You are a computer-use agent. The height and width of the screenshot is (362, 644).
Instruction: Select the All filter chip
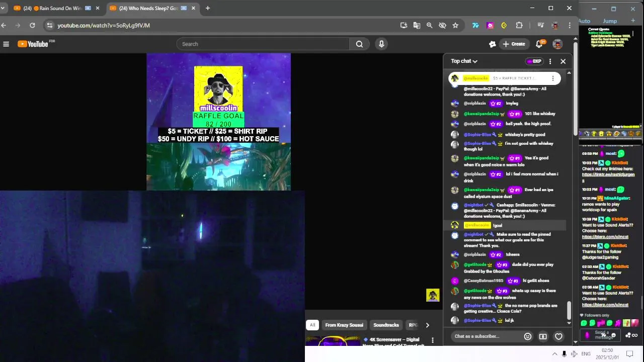point(312,325)
